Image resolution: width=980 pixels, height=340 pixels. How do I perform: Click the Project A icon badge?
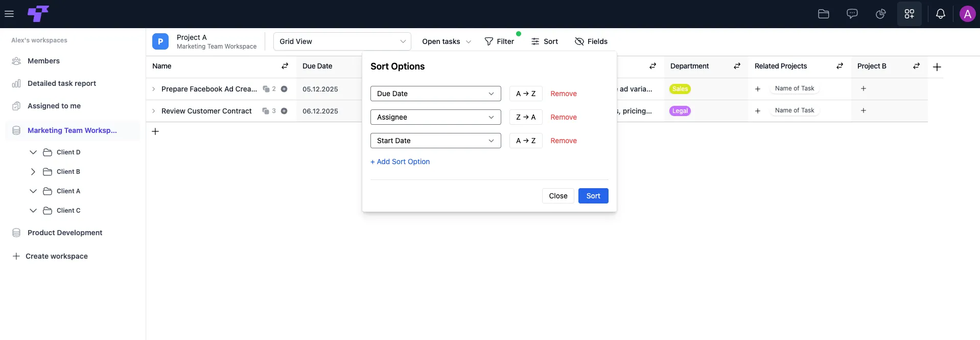(160, 41)
